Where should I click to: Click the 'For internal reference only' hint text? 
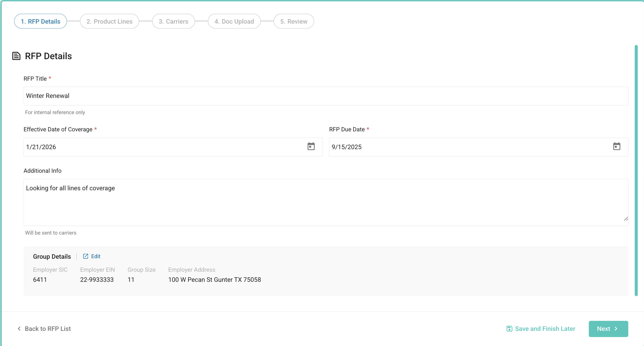pyautogui.click(x=55, y=112)
